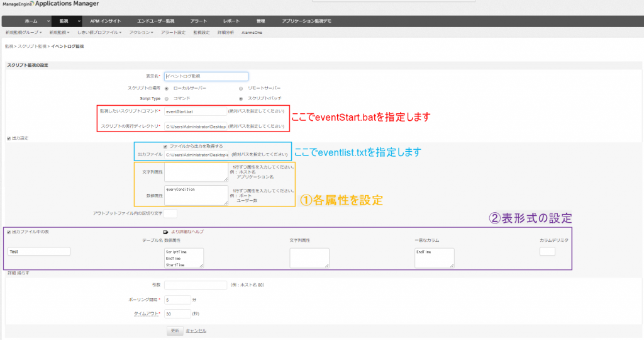Viewport: 644px width, 340px height.
Task: Click the キャンセル link
Action: point(196,331)
